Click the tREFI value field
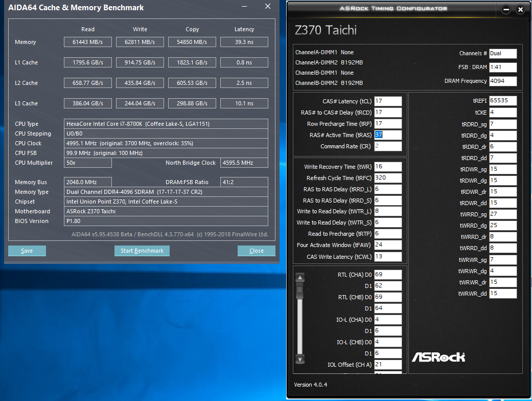 click(503, 100)
